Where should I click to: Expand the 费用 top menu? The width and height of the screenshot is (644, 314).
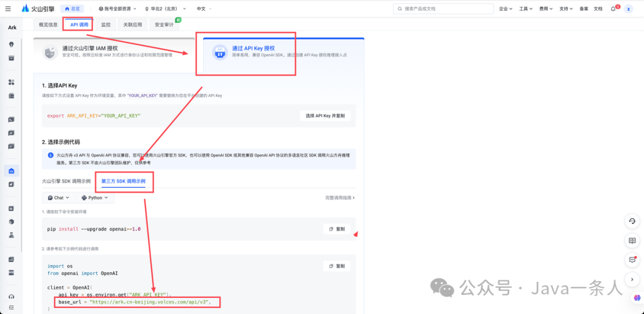(x=546, y=8)
